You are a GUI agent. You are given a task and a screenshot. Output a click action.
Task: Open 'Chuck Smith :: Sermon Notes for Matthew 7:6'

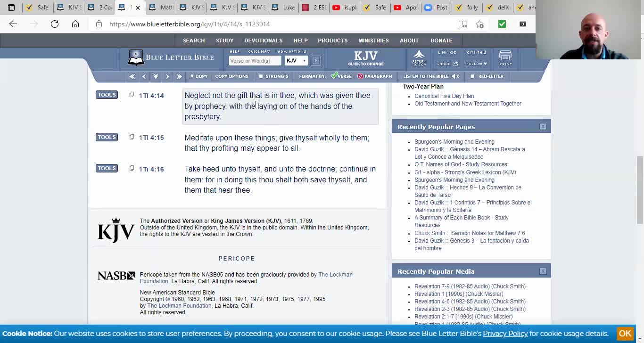470,233
